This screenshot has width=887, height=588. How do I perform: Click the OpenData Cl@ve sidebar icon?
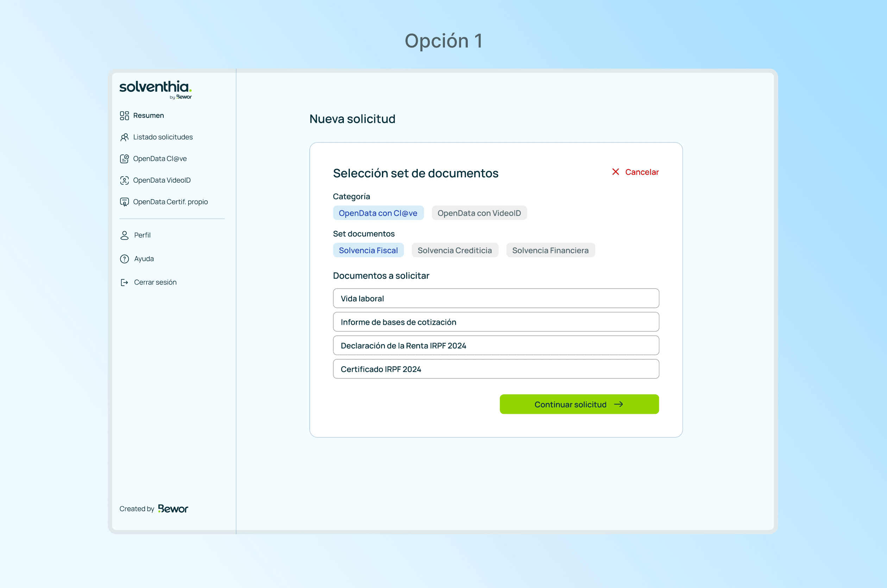pyautogui.click(x=124, y=159)
